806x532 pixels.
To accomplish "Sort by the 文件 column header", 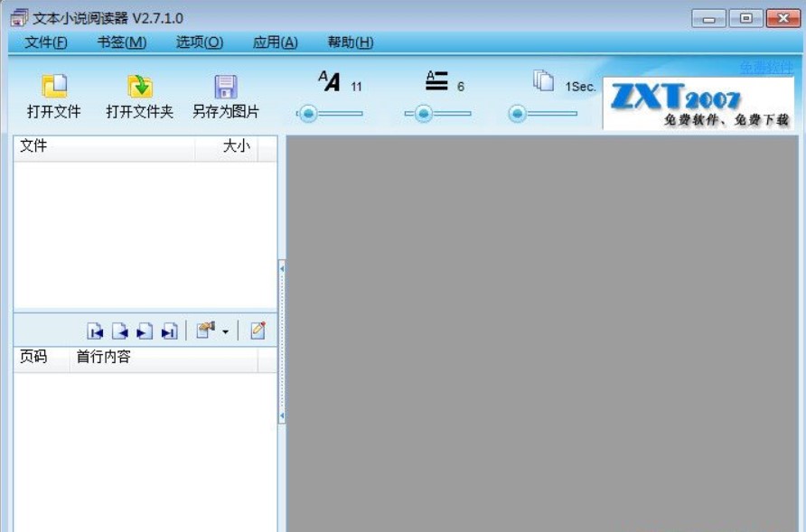I will (x=104, y=148).
